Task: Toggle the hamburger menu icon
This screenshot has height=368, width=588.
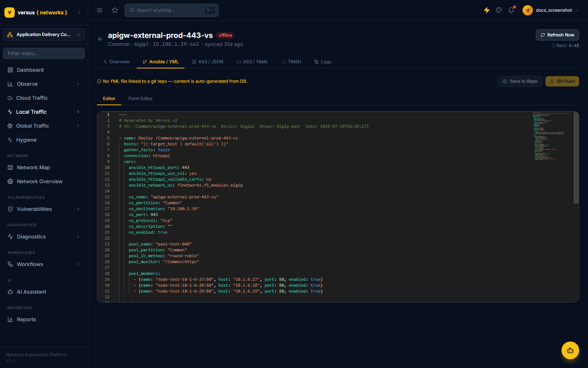Action: tap(100, 10)
